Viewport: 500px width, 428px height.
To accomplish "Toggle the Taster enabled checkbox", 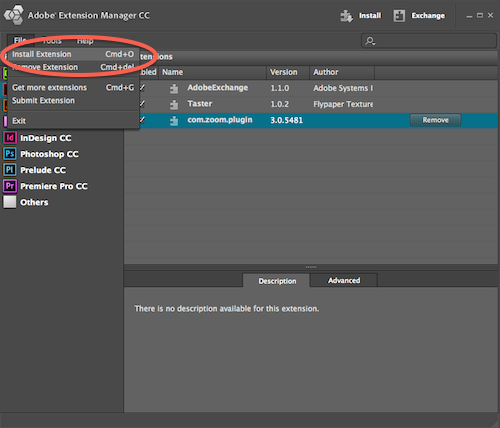I will click(x=142, y=104).
